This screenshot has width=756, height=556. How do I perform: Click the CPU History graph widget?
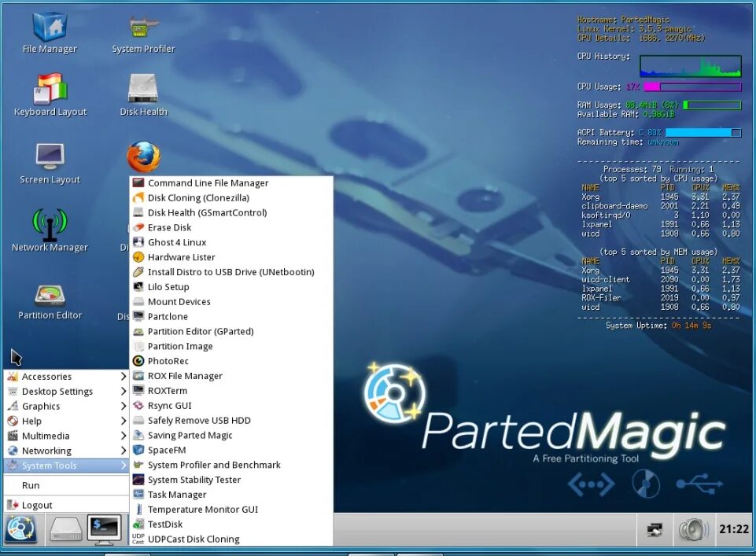[691, 66]
